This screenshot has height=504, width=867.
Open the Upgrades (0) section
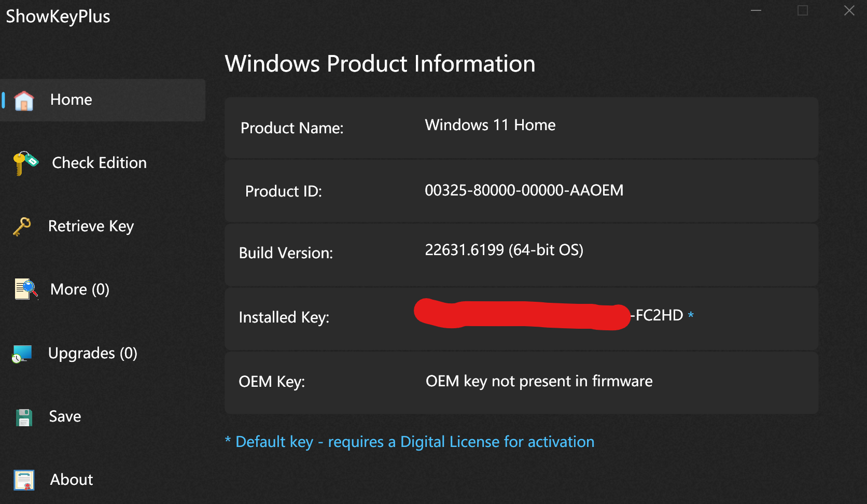[92, 353]
